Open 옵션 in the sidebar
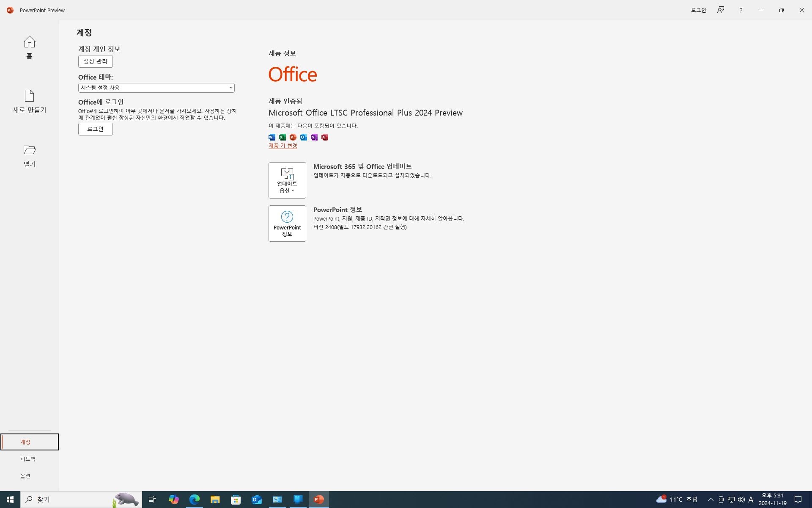 (29, 476)
